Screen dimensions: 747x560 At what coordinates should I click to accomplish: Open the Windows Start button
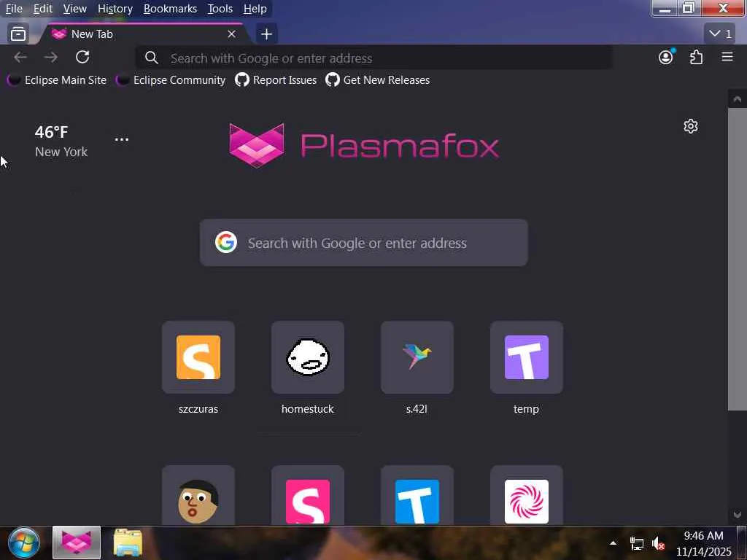[x=24, y=542]
